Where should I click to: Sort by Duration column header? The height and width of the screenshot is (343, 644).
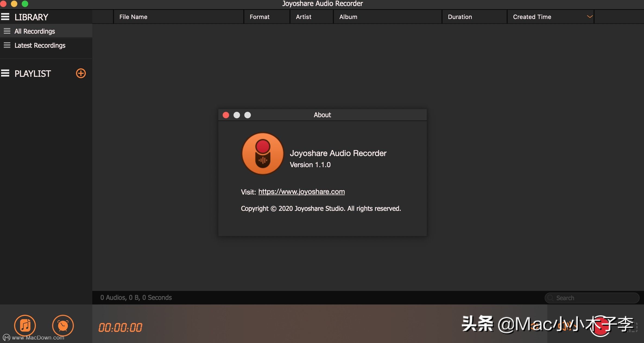tap(460, 17)
